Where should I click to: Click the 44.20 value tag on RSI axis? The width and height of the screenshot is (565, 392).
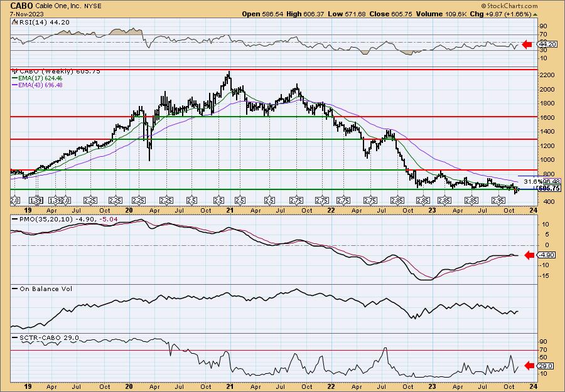coord(547,45)
